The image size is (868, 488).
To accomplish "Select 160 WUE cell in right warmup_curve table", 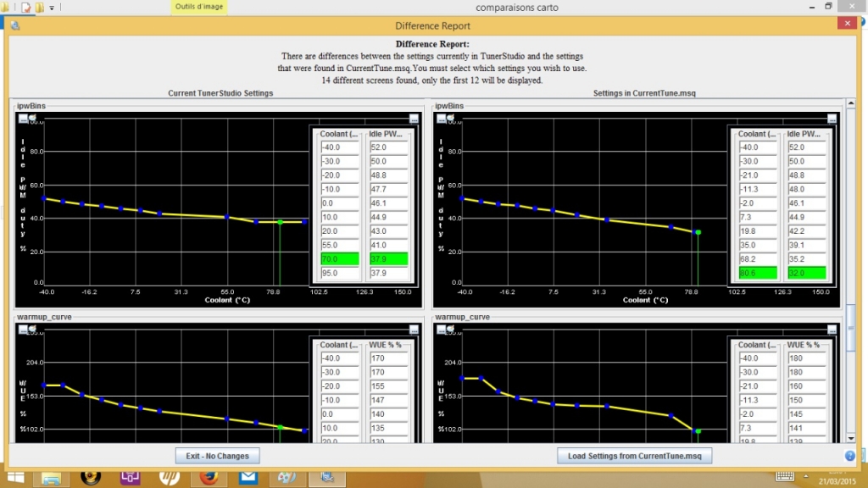I will [x=807, y=386].
